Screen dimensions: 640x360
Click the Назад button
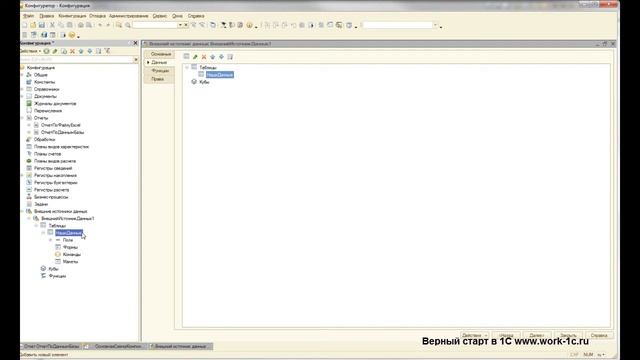pyautogui.click(x=506, y=336)
